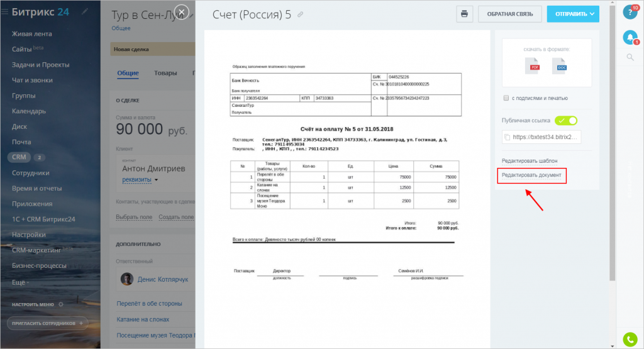Click the Новая сделка stage bar
Screen dimensions: 644x349
(x=152, y=49)
